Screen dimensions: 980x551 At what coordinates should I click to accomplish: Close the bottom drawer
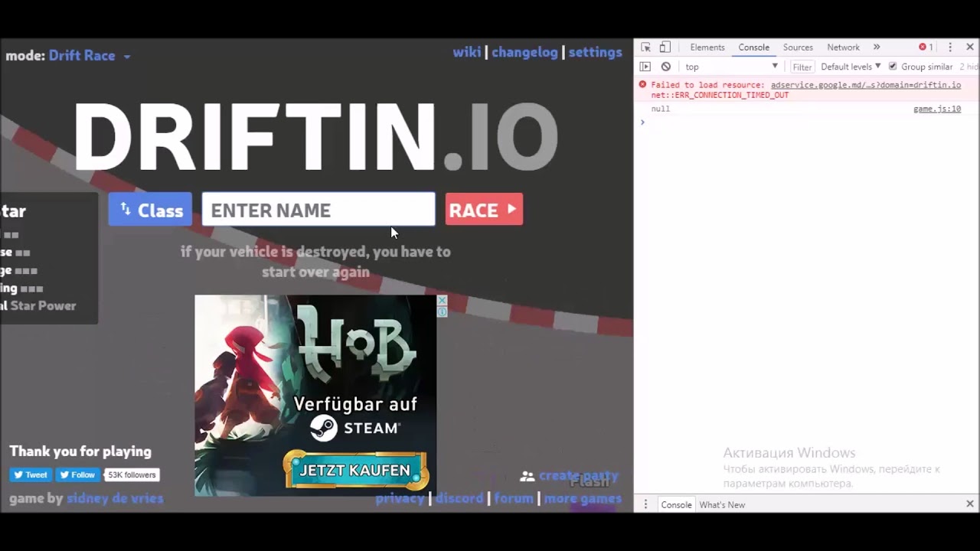tap(970, 504)
